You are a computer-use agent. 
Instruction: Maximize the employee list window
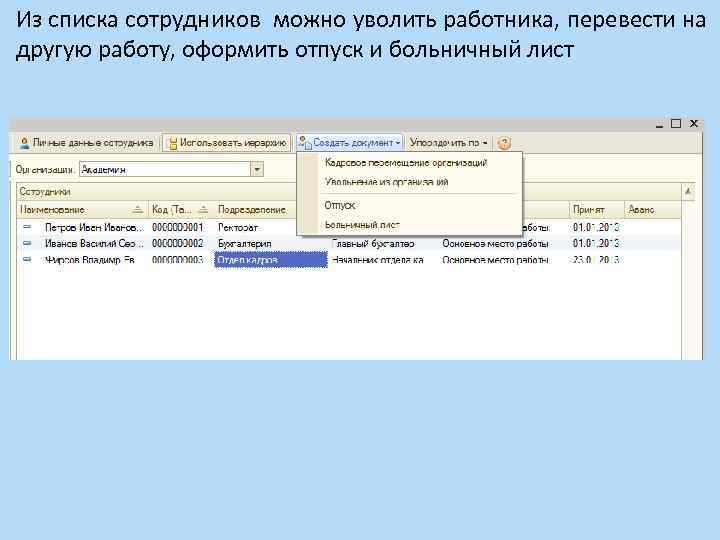click(676, 124)
